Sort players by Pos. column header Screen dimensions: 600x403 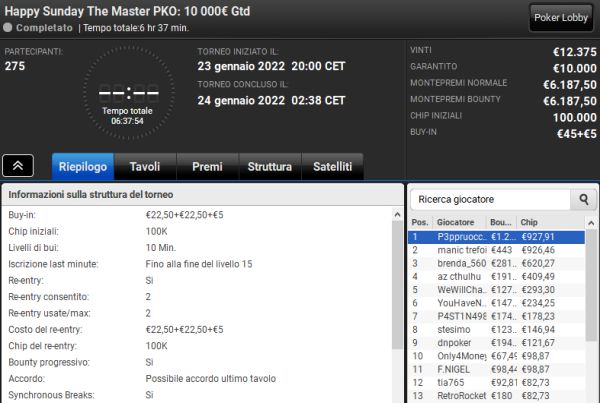[420, 222]
